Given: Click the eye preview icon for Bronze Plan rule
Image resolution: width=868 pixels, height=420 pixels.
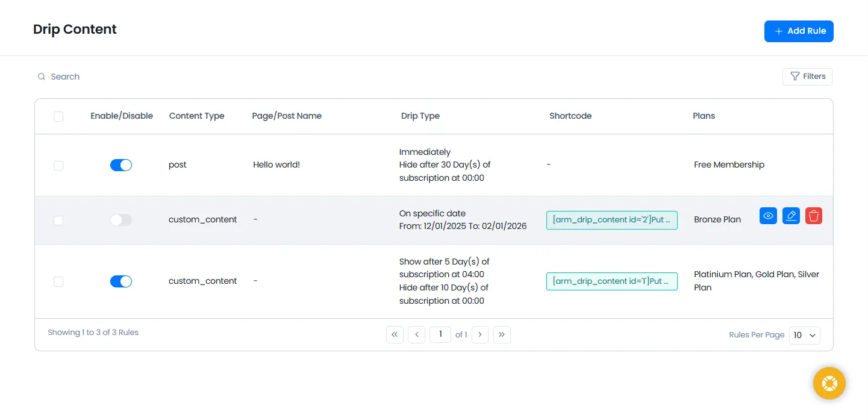Looking at the screenshot, I should coord(768,216).
